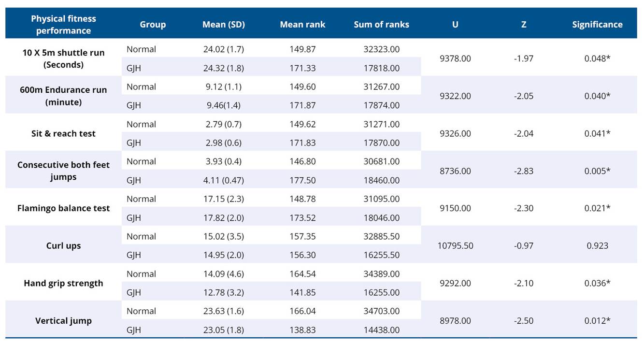Select the mean value 24.02 (1.7)
The image size is (644, 345).
(x=223, y=49)
